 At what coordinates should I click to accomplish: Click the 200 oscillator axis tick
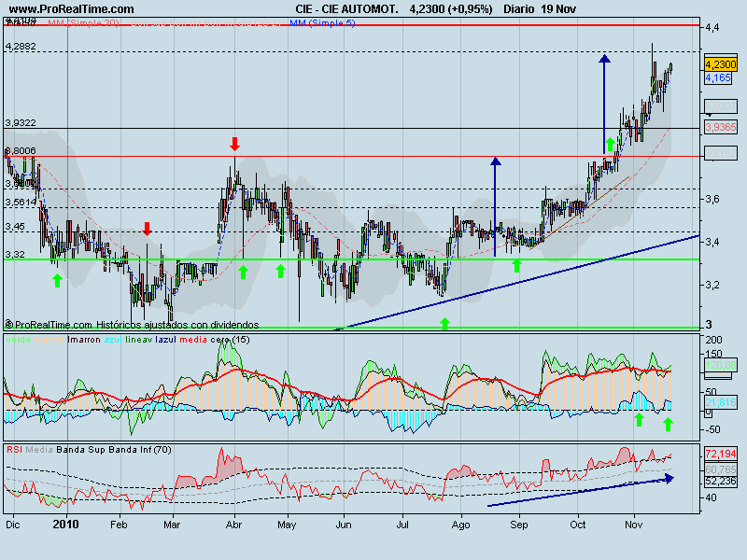click(713, 340)
